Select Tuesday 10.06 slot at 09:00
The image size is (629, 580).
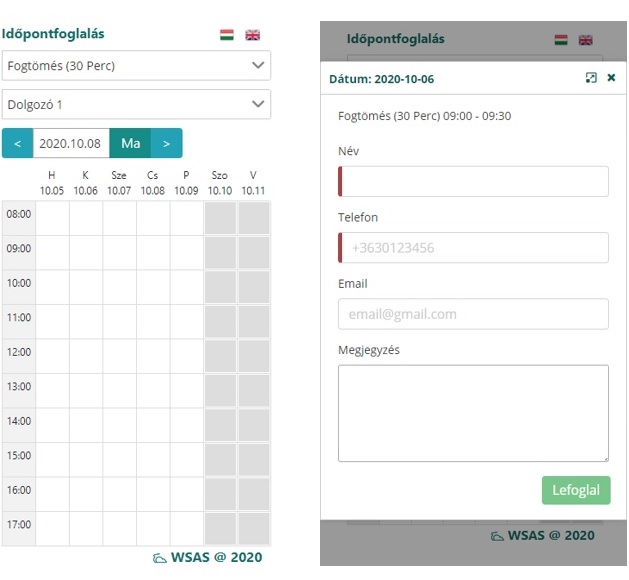coord(86,252)
